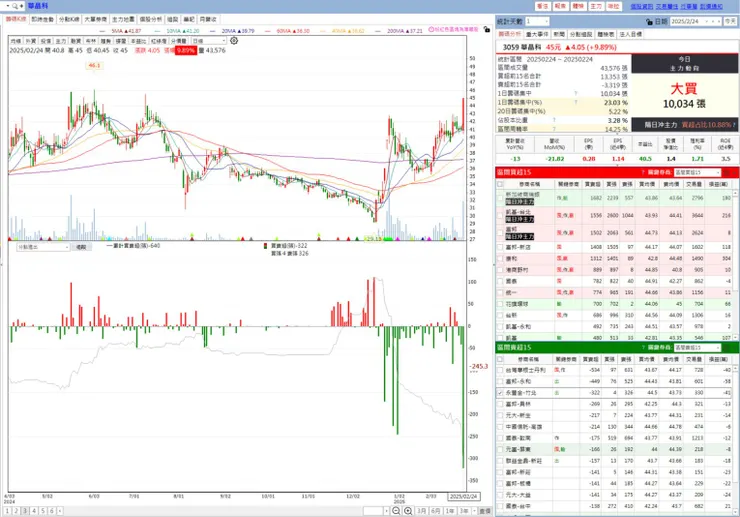Open the dropdown arrow after the 3年 button
This screenshot has height=517, width=740.
[474, 511]
